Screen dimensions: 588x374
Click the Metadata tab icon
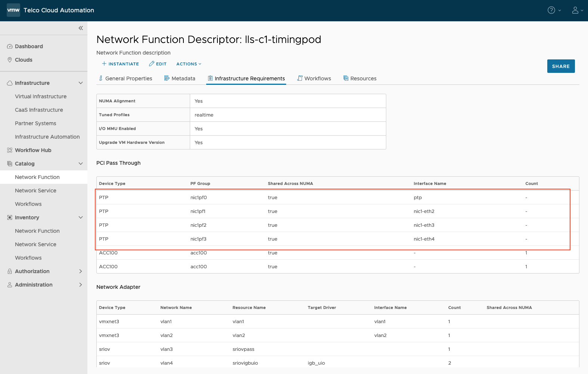point(167,78)
